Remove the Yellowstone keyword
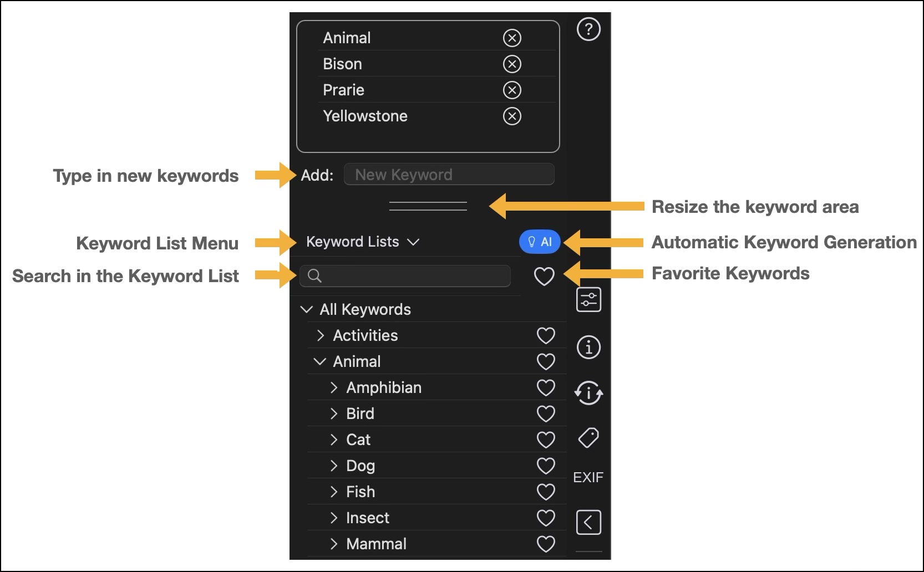Image resolution: width=924 pixels, height=572 pixels. [512, 116]
